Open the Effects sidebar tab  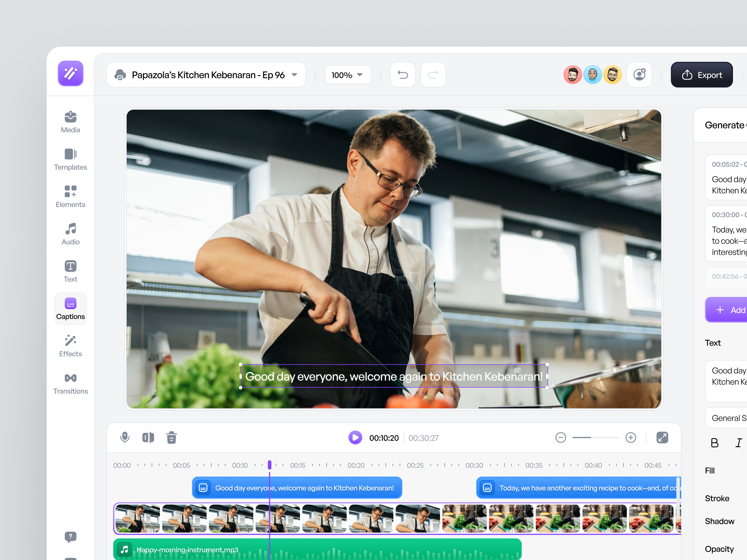[70, 346]
